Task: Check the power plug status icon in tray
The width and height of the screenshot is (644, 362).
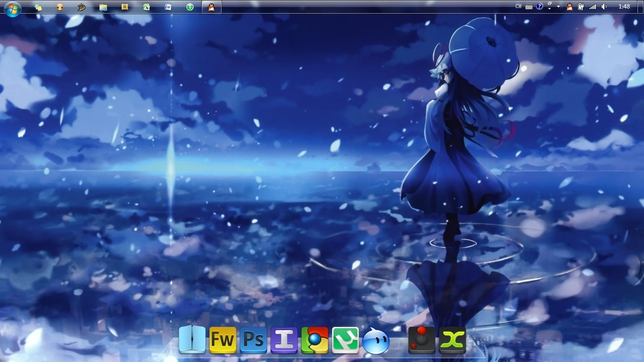Action: pyautogui.click(x=580, y=7)
